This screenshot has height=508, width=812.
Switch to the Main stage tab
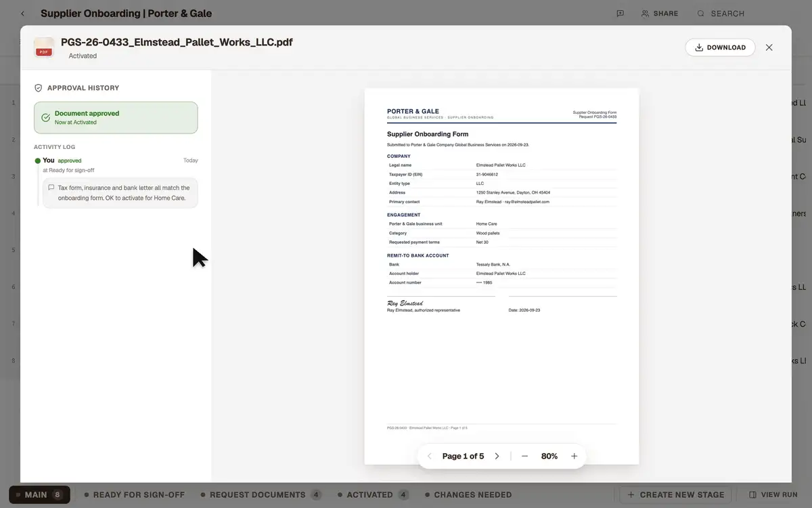coord(39,494)
